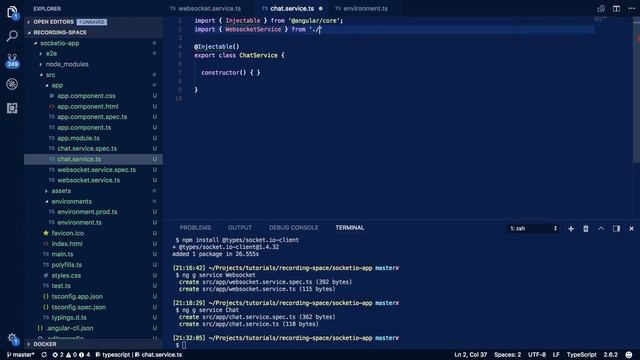The height and width of the screenshot is (360, 640).
Task: Open the Explorer view icon
Action: pos(12,12)
